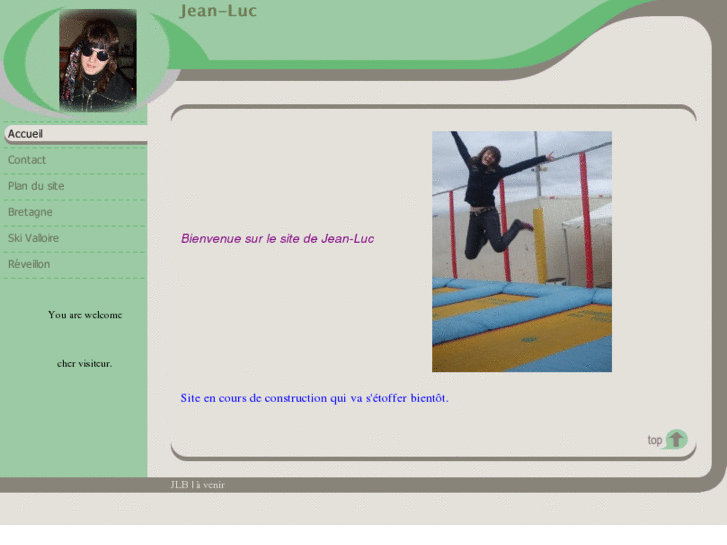Screen dimensions: 727x545
Task: Click 'à venir' in the footer
Action: click(210, 485)
